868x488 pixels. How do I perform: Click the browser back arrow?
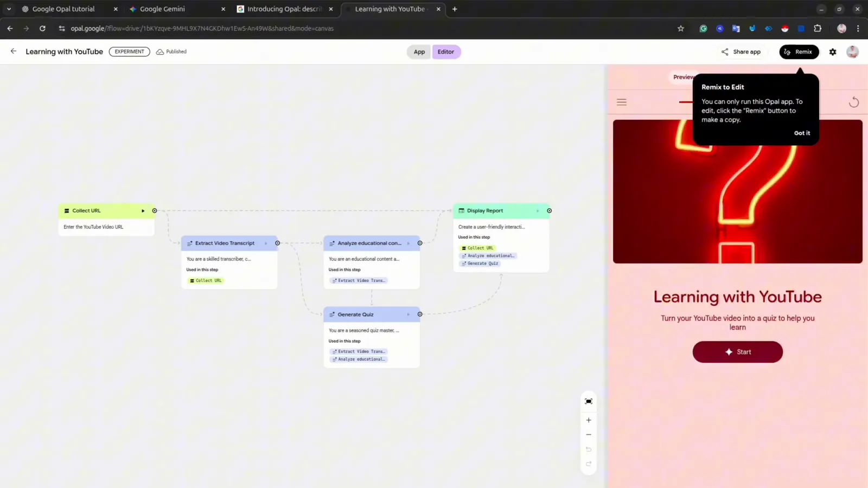click(x=10, y=29)
